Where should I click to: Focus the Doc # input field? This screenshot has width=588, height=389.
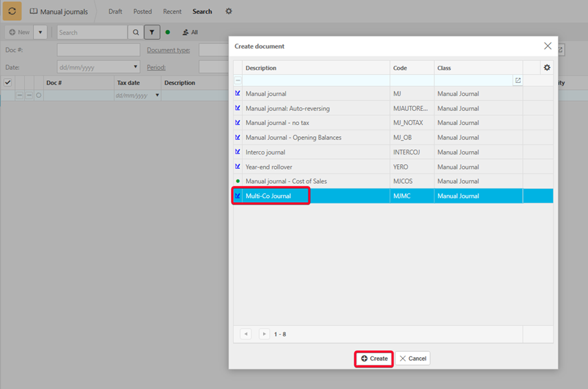98,50
